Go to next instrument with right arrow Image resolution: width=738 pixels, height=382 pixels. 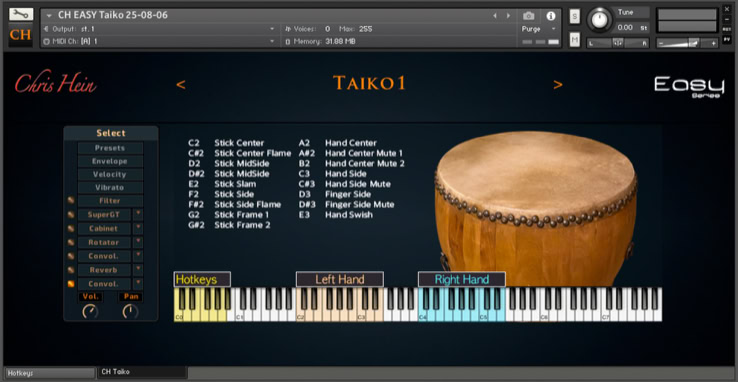click(x=508, y=16)
